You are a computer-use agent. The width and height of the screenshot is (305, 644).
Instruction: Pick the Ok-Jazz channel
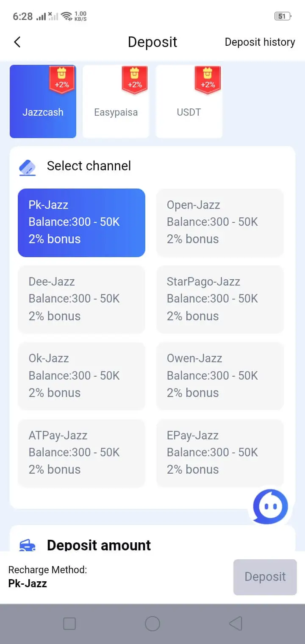(x=81, y=376)
